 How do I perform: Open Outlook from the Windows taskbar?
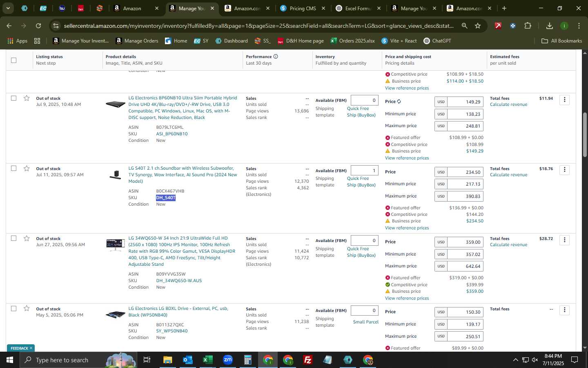pyautogui.click(x=187, y=360)
